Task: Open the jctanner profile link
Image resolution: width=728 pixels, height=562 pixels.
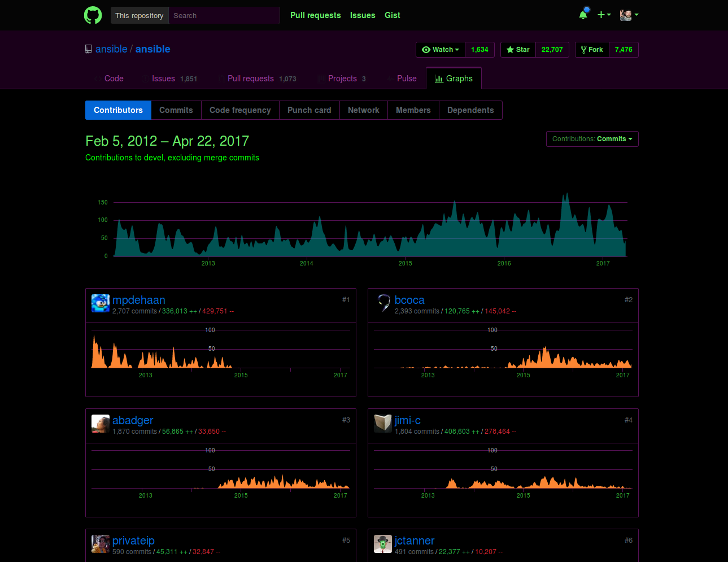Action: pos(415,541)
